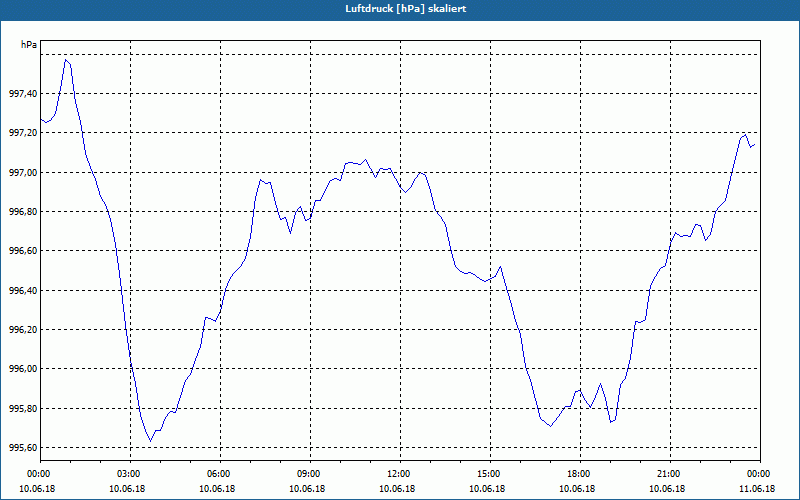The height and width of the screenshot is (500, 800).
Task: Select the 10.06.18 date under 21:00
Action: coord(668,488)
